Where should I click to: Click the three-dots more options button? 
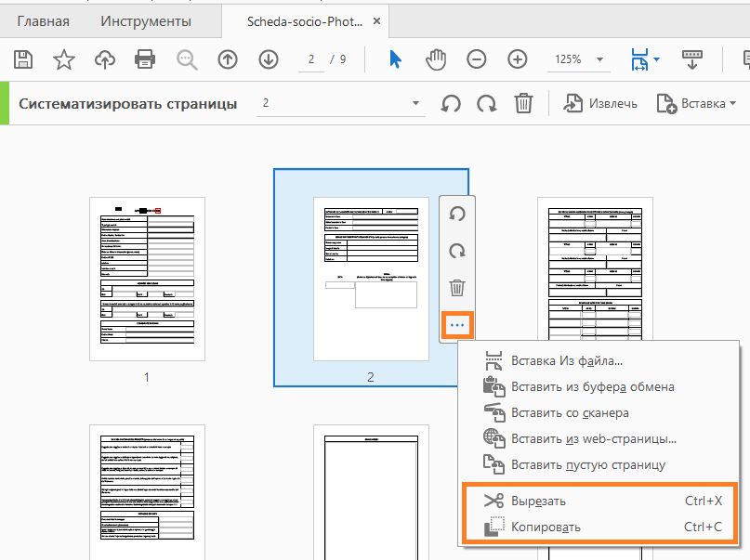click(x=457, y=325)
